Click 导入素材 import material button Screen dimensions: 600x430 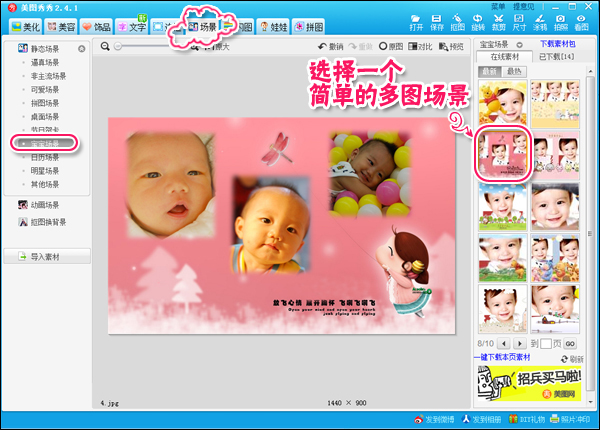pyautogui.click(x=47, y=256)
